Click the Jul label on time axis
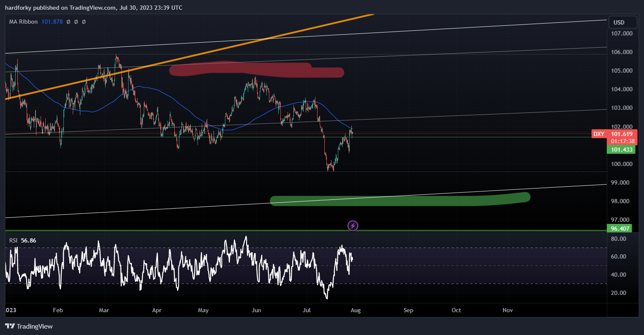This screenshot has height=335, width=644. click(307, 310)
